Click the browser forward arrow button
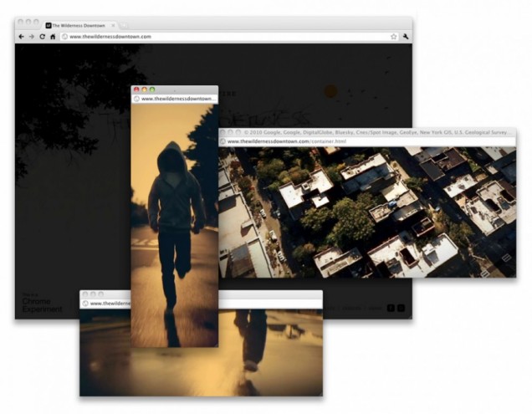Viewport: 532px width, 414px height. [32, 37]
